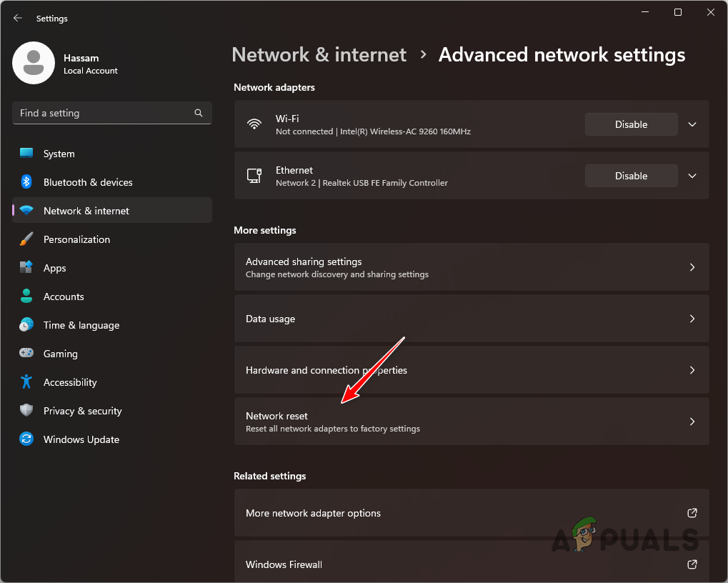Open Advanced sharing settings
Screen dimensions: 728x583
(472, 267)
